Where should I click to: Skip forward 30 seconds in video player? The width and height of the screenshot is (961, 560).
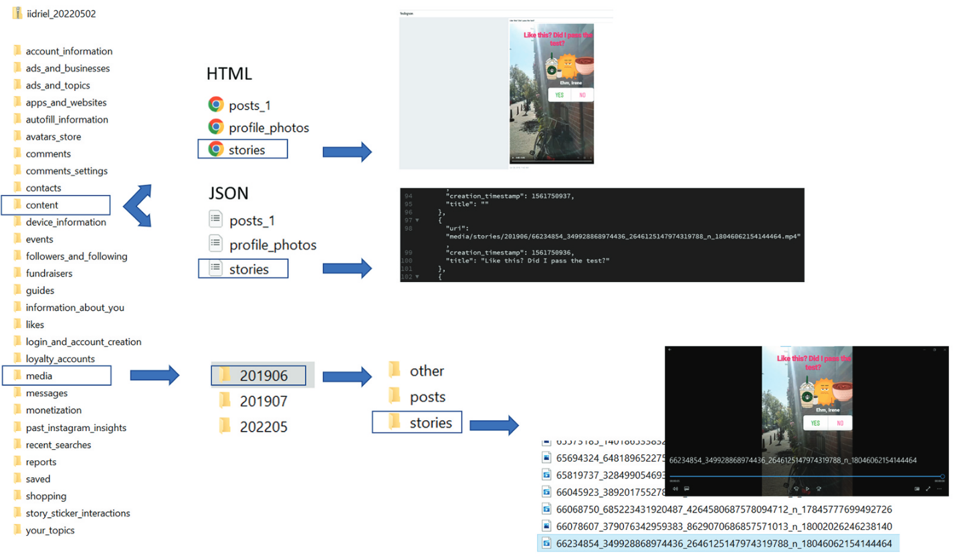coord(819,488)
